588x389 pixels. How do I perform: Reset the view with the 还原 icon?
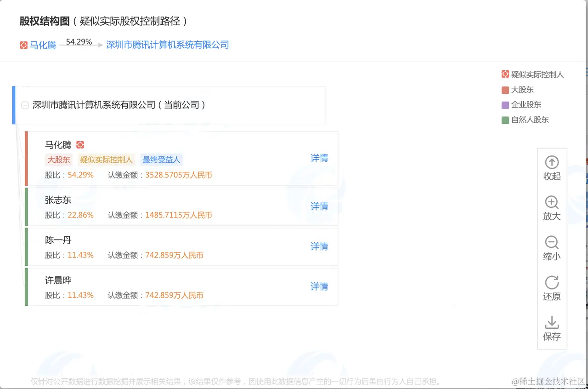(x=552, y=282)
